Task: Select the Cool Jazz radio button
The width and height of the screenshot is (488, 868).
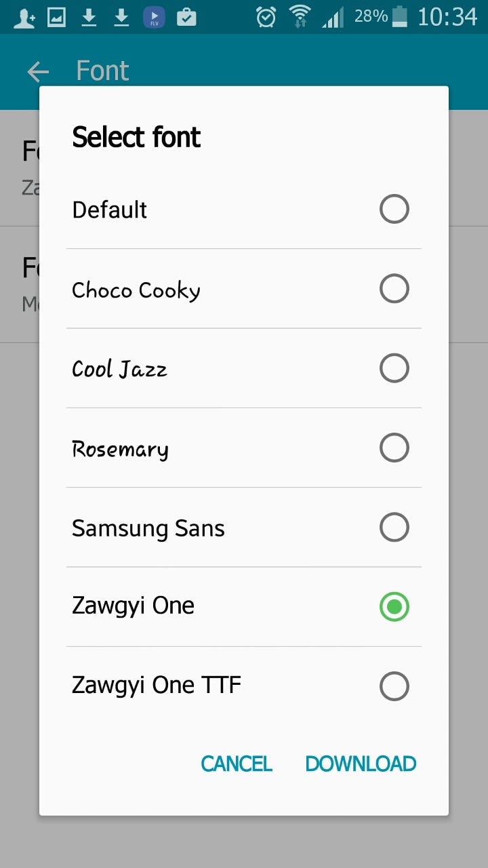Action: 394,368
